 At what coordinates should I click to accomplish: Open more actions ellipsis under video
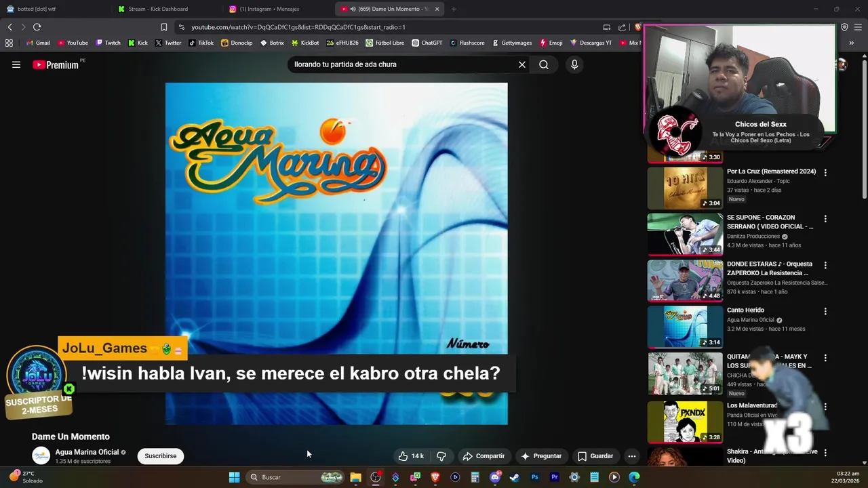click(631, 456)
